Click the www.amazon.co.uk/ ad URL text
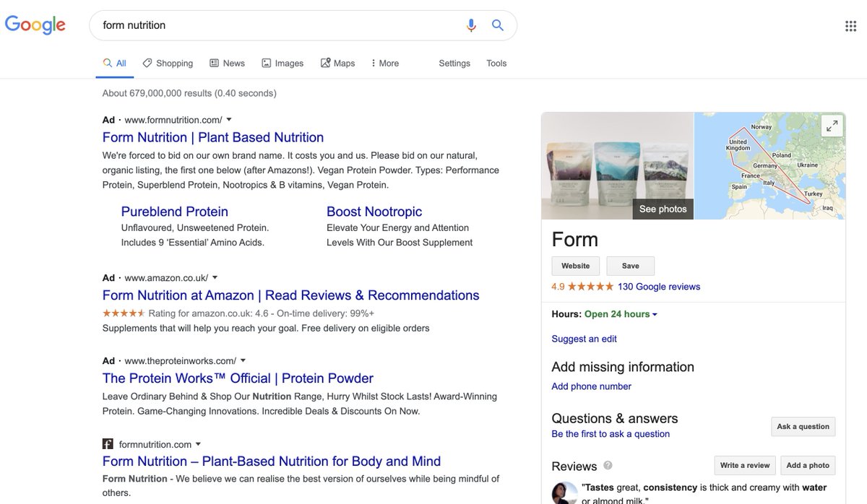The image size is (867, 504). click(x=166, y=277)
